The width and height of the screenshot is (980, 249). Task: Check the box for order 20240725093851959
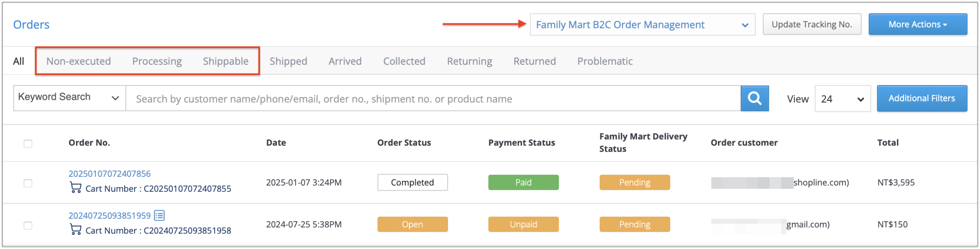28,225
